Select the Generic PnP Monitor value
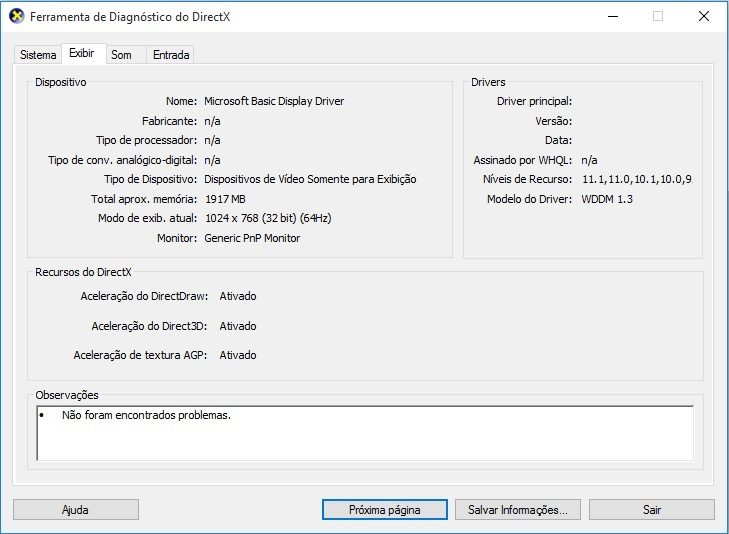The width and height of the screenshot is (729, 534). (252, 238)
